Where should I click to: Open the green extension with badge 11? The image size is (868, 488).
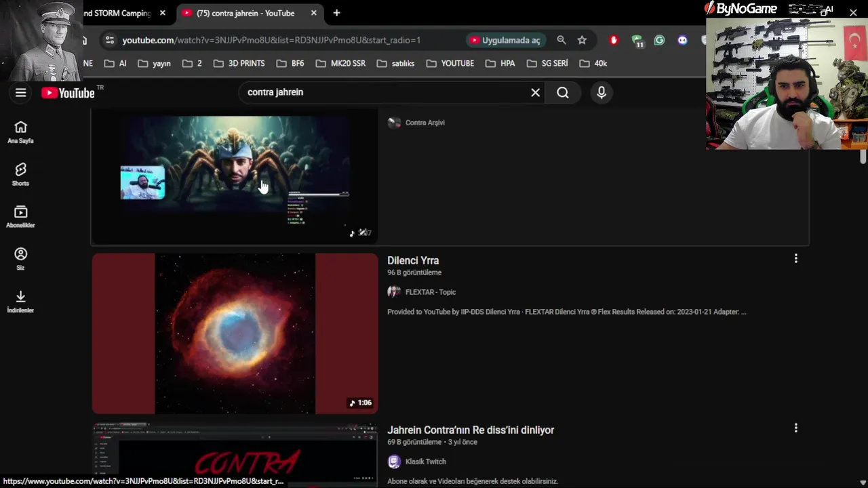637,41
